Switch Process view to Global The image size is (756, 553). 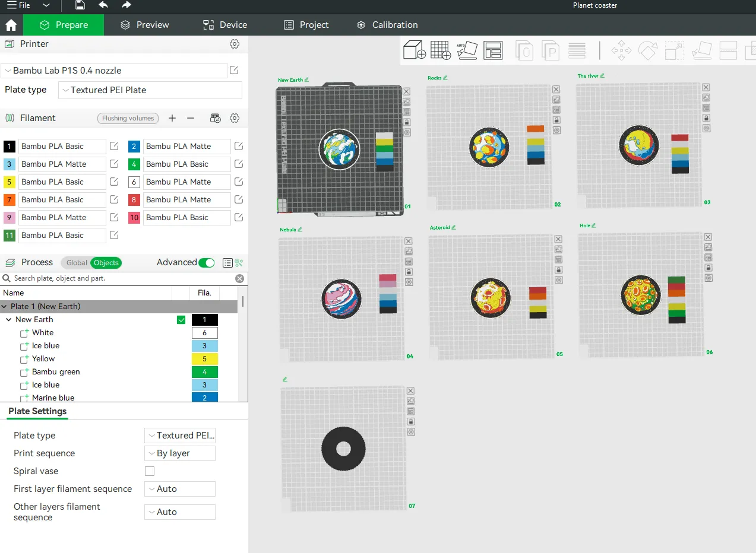pos(77,263)
